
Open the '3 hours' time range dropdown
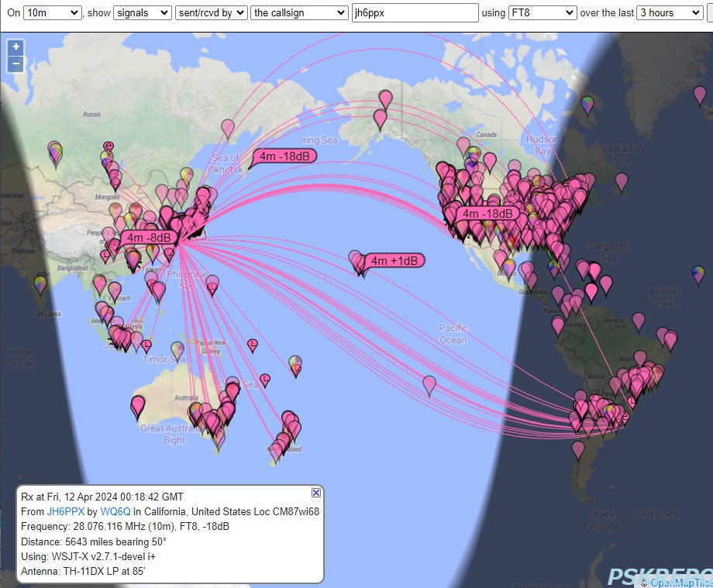pos(670,12)
